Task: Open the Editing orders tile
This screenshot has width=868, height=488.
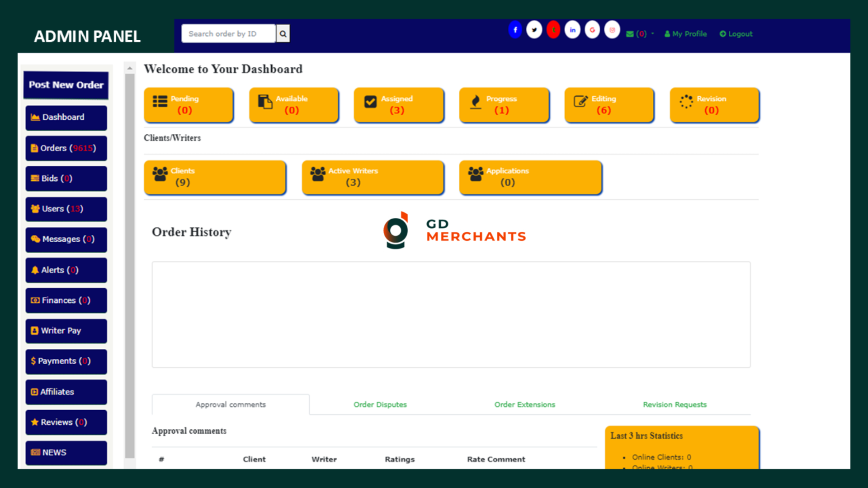Action: [609, 105]
